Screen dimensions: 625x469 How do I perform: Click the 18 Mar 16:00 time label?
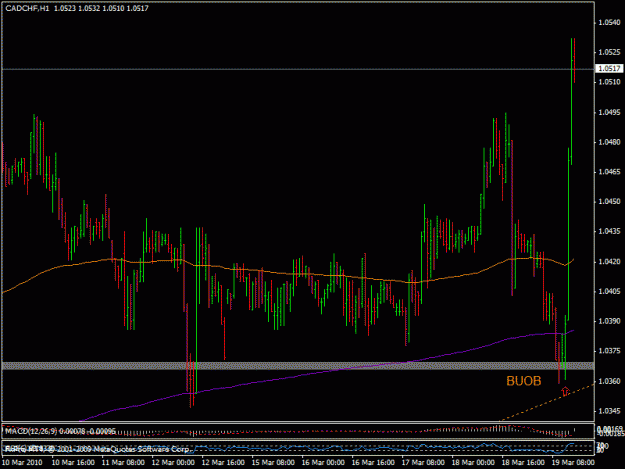(523, 463)
